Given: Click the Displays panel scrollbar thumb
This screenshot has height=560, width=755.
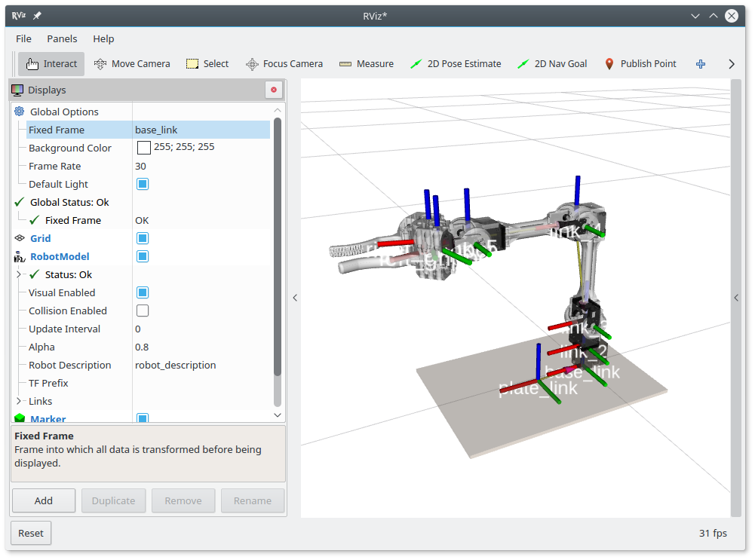Looking at the screenshot, I should pyautogui.click(x=278, y=246).
